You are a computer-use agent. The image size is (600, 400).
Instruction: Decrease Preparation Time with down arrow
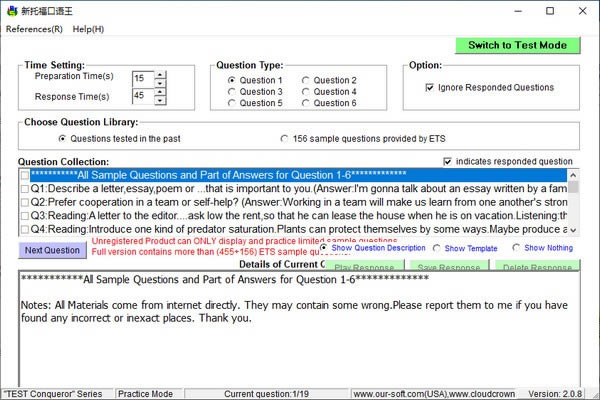161,82
